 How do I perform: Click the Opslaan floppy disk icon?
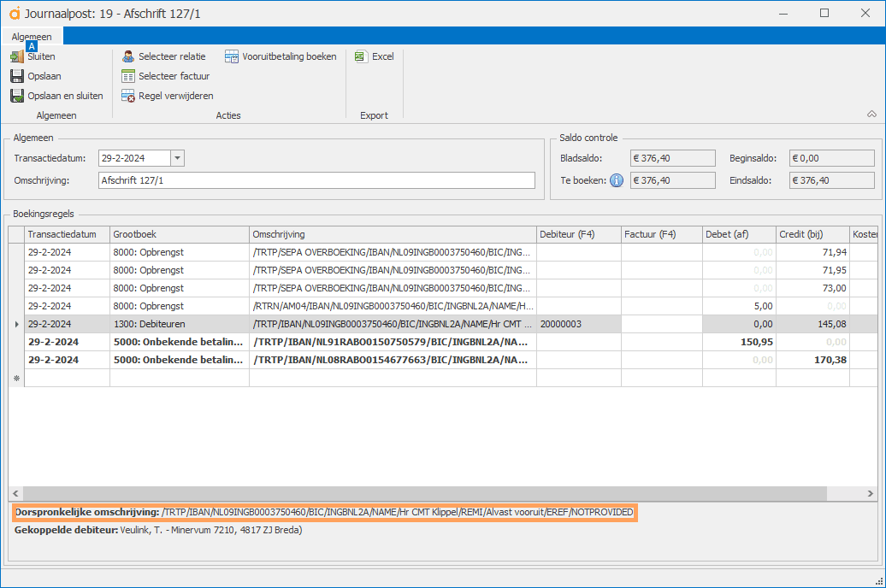coord(17,76)
